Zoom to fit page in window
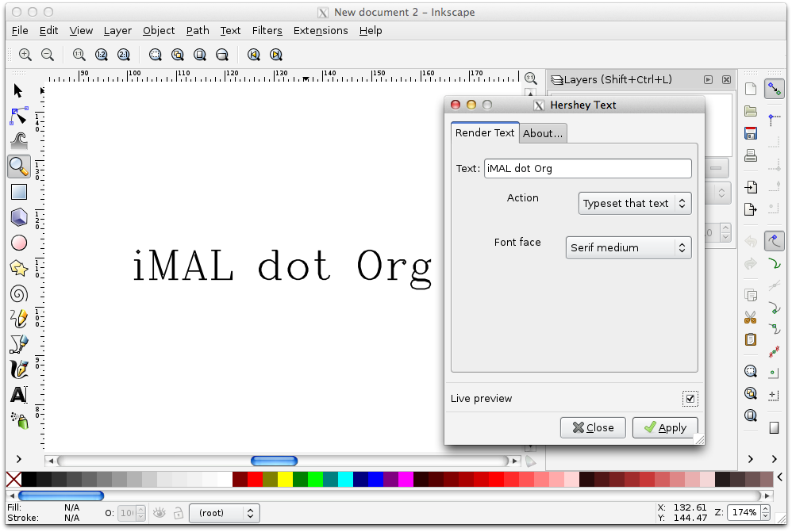This screenshot has height=532, width=792. [199, 55]
